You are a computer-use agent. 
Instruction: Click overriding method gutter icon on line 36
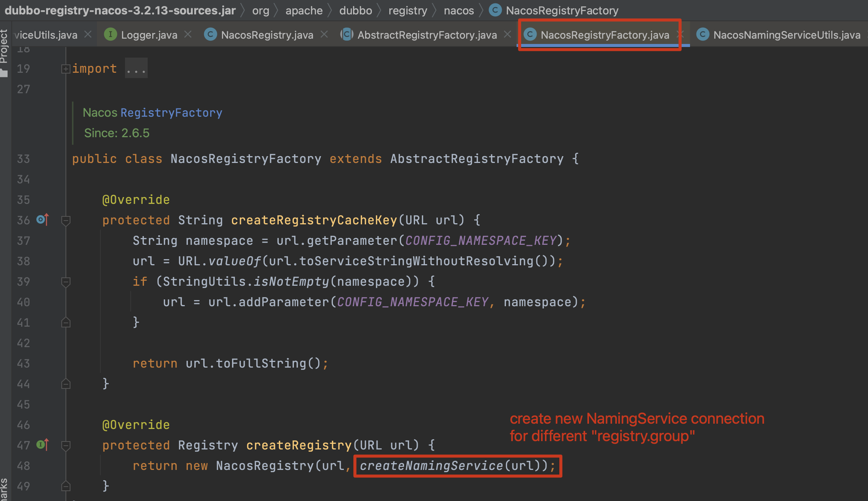[x=42, y=219]
